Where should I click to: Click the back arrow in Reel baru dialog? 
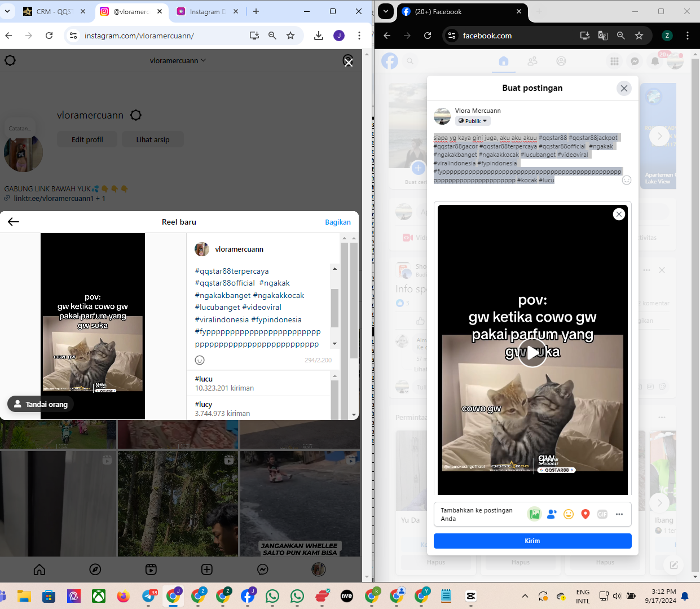point(14,222)
